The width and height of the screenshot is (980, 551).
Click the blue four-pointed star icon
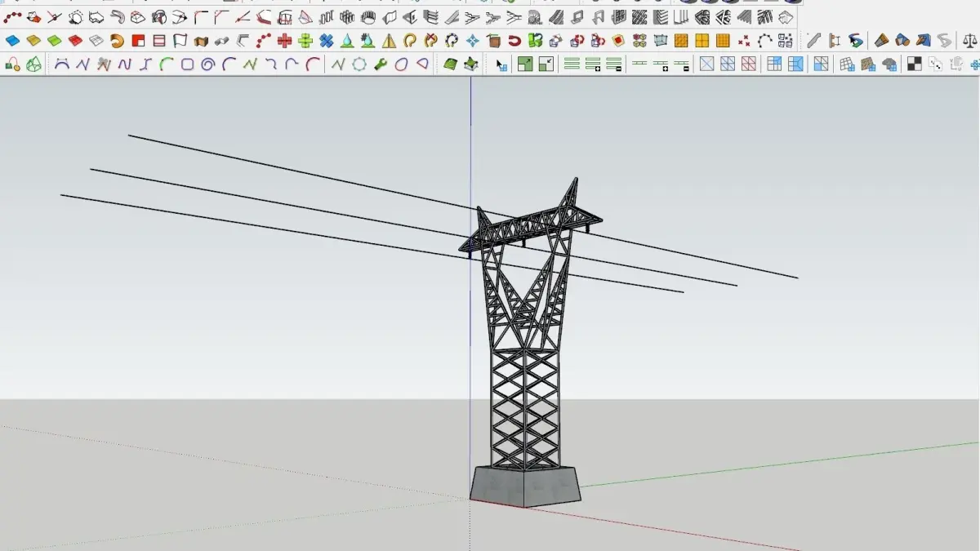tap(472, 40)
